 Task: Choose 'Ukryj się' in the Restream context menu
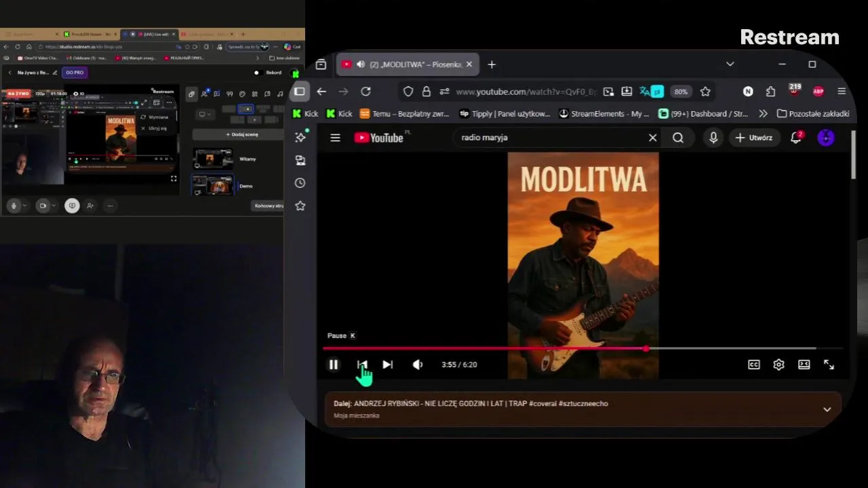155,128
